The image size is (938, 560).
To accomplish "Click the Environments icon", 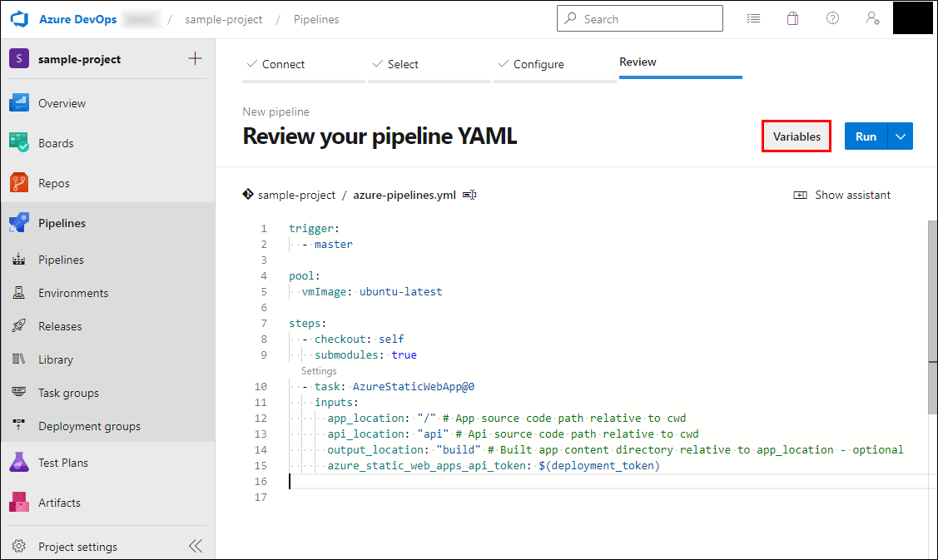I will coord(19,293).
